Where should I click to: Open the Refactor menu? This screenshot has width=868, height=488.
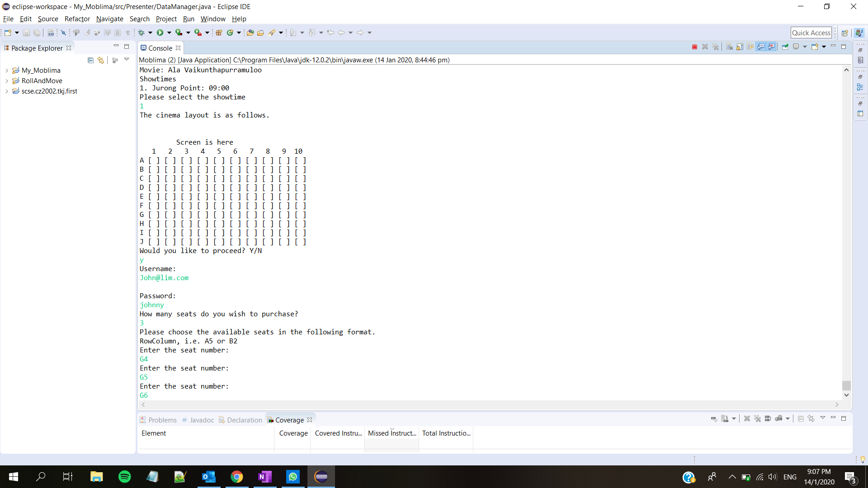click(77, 19)
